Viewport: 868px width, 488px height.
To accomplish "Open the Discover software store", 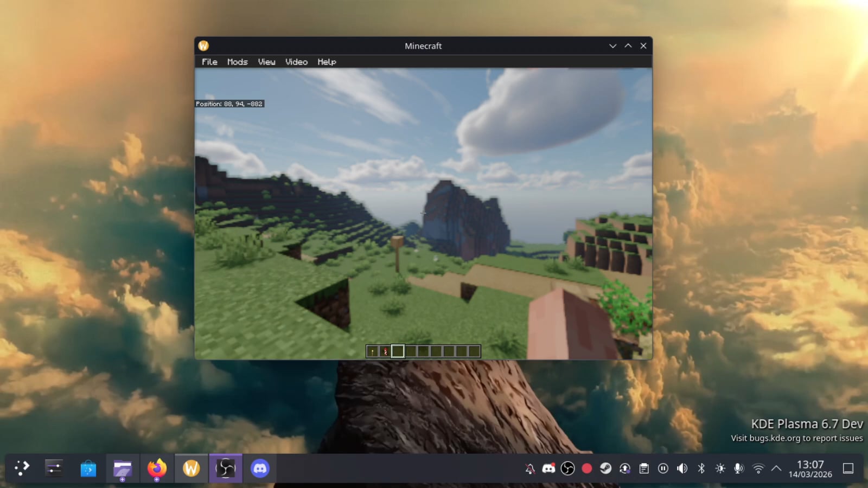I will click(88, 468).
